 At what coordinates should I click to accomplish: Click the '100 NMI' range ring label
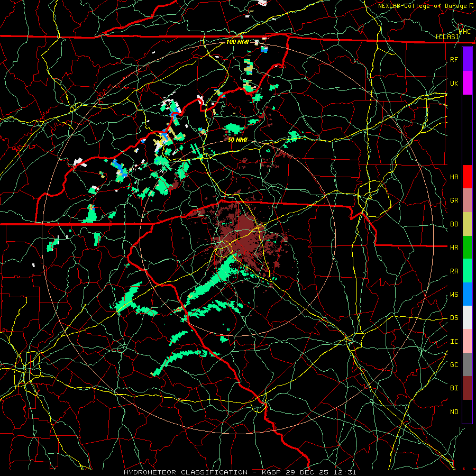pos(237,42)
